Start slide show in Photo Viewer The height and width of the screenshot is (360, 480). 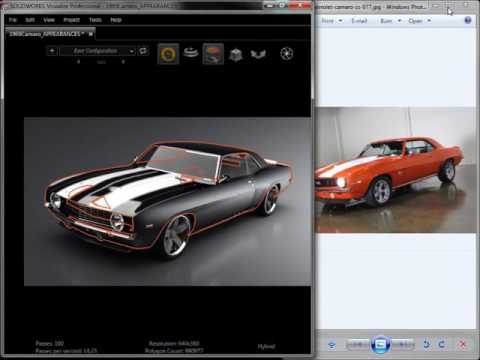[381, 345]
